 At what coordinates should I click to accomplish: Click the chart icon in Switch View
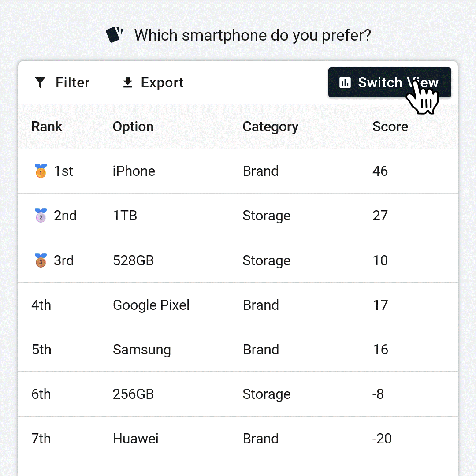click(345, 82)
